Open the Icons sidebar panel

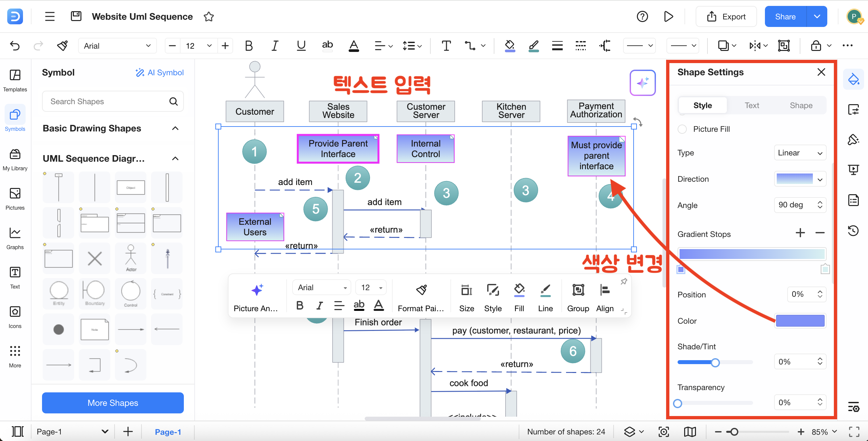[15, 317]
